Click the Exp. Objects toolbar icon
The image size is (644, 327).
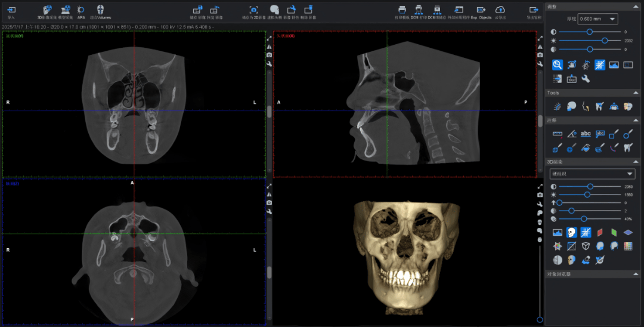pos(481,10)
